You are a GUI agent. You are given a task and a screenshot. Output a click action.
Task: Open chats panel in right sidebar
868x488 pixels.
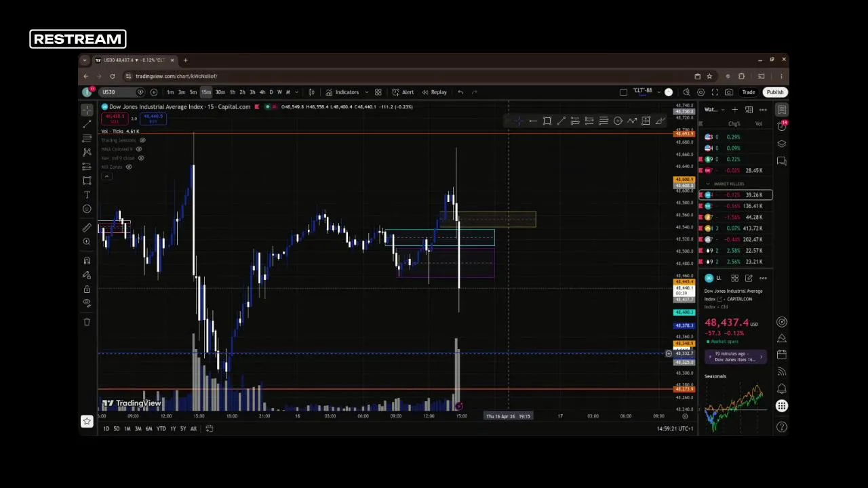click(782, 161)
